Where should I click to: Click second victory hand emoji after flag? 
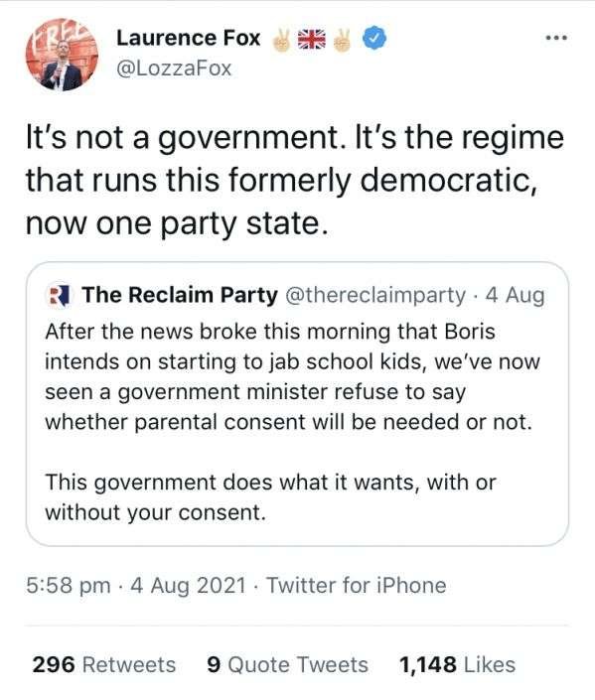(343, 40)
